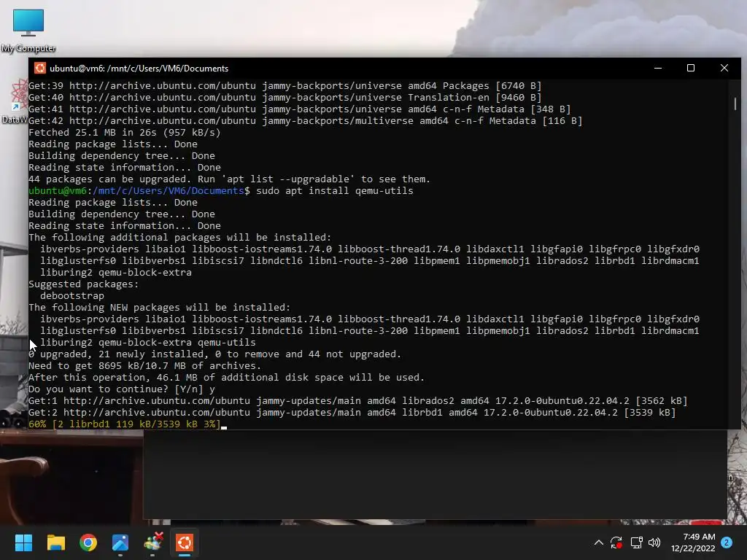Screen dimensions: 747x560
Task: Click the 'Get:2' librbd1 download line
Action: (x=352, y=413)
